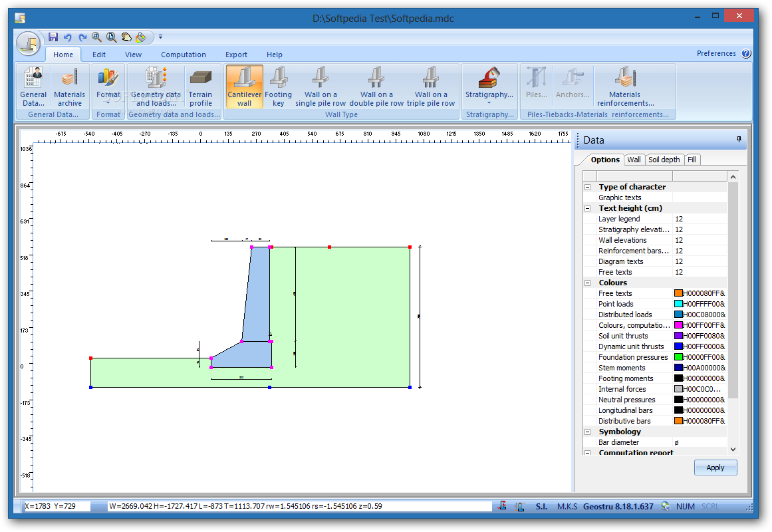Image resolution: width=772 pixels, height=532 pixels.
Task: Switch to Soil depth tab
Action: 664,160
